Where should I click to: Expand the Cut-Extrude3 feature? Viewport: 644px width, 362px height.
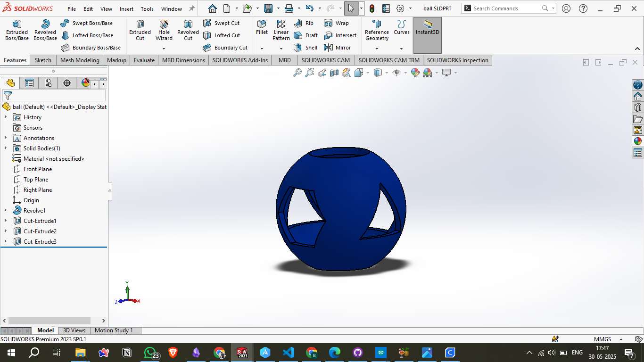pyautogui.click(x=6, y=242)
